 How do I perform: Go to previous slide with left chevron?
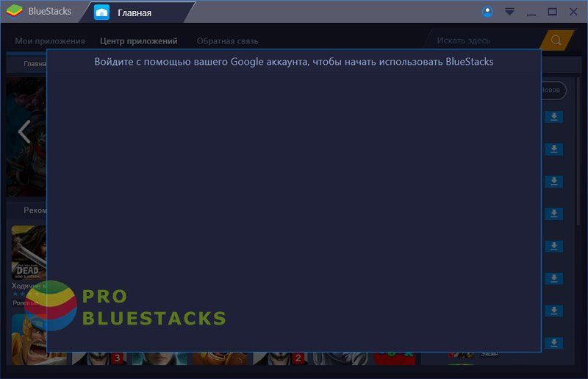pyautogui.click(x=24, y=132)
